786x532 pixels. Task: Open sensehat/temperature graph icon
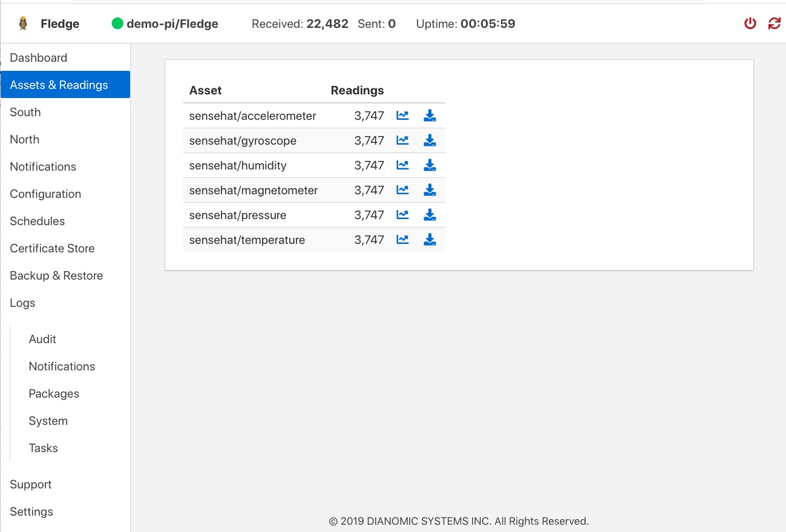(x=402, y=240)
